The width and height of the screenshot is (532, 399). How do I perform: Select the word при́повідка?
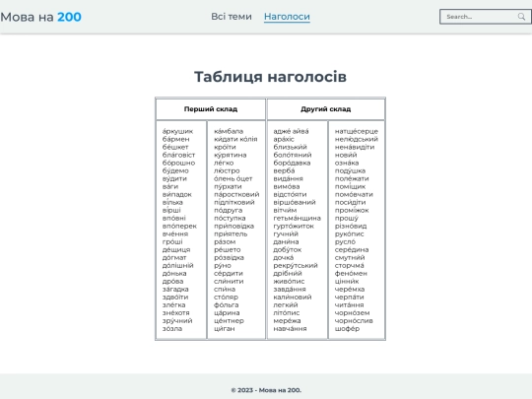[233, 226]
